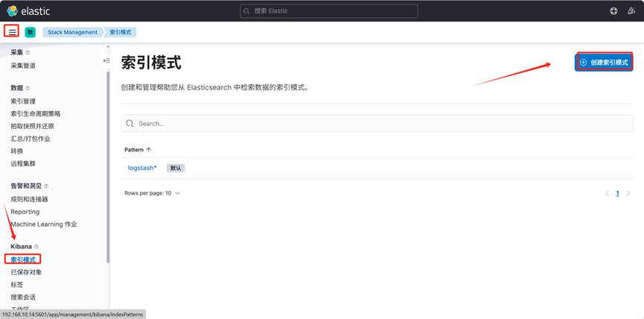This screenshot has height=319, width=644.
Task: Select 索引模式 in the Kibana section
Action: click(23, 259)
